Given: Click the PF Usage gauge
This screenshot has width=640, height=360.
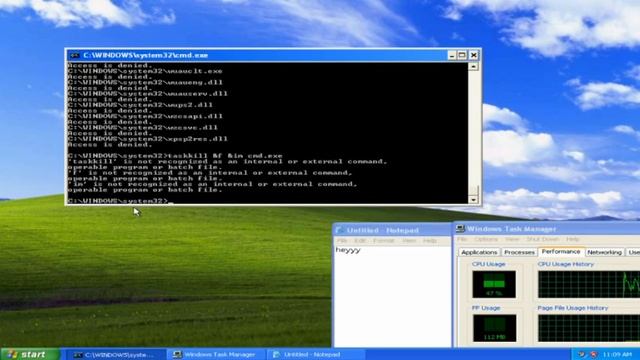Looking at the screenshot, I should pos(494,328).
